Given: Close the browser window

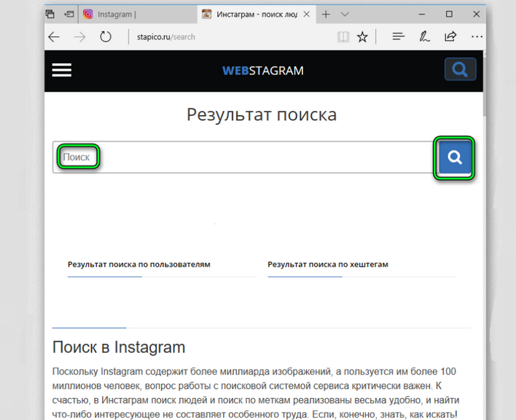Looking at the screenshot, I should pos(476,14).
